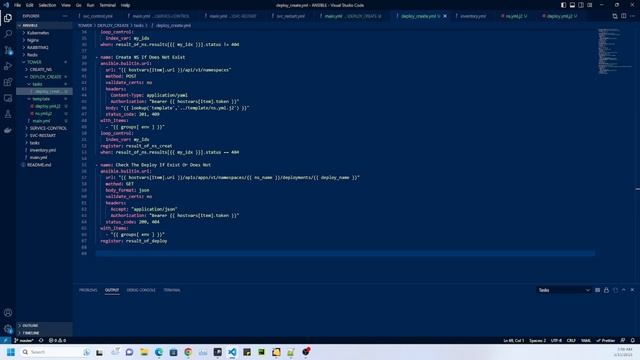The height and width of the screenshot is (360, 640).
Task: Toggle bottom panel visibility in title bar
Action: [x=572, y=5]
